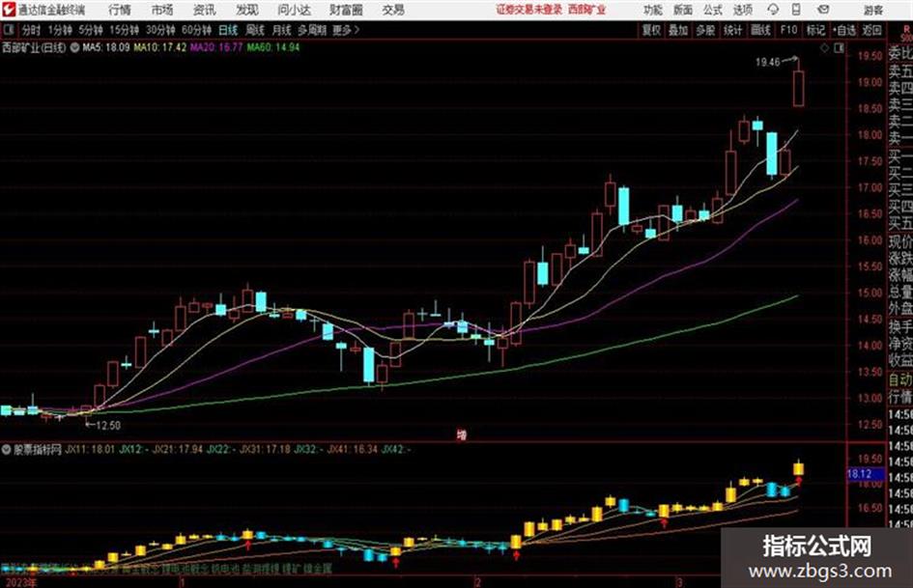Switch to the 1分钟 period tab

click(x=59, y=30)
